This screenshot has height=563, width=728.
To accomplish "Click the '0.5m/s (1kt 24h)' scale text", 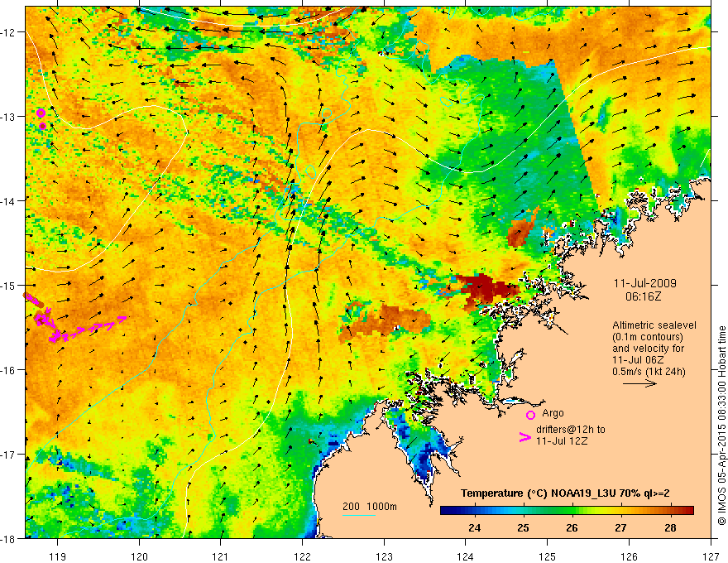I will coord(649,371).
